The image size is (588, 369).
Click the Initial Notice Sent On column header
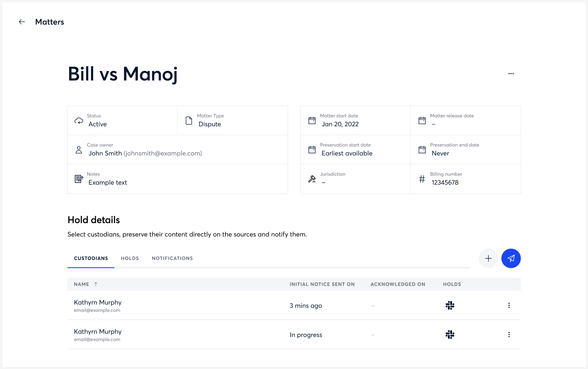(322, 284)
